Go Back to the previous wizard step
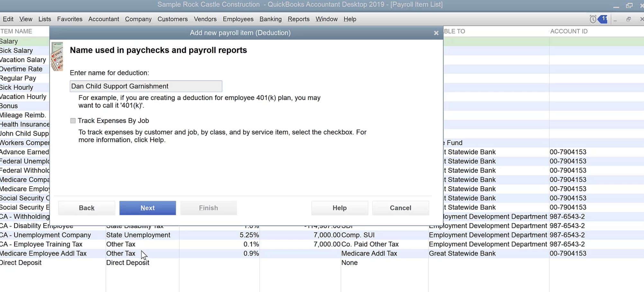 point(86,208)
